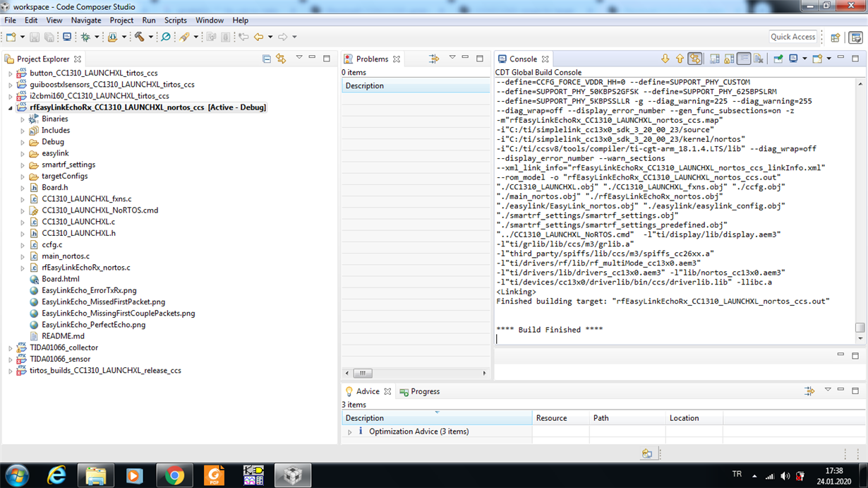Image resolution: width=868 pixels, height=488 pixels.
Task: Click Display Selected Console monitor icon
Action: click(793, 59)
